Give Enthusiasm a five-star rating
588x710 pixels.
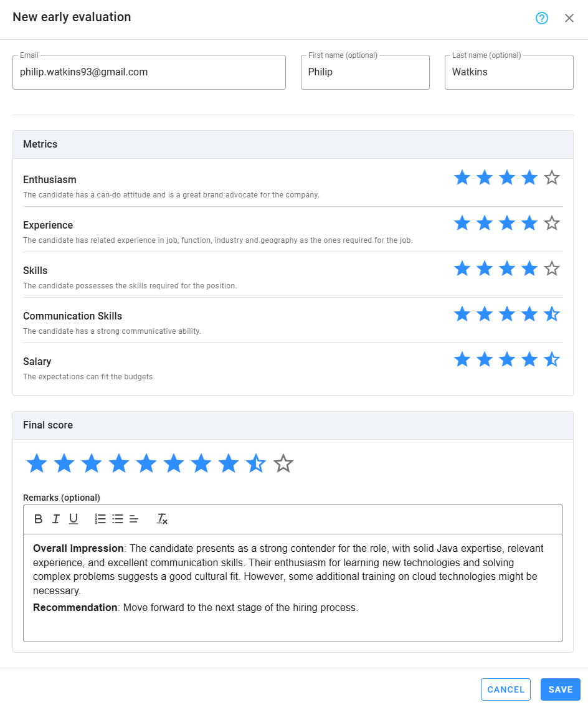(551, 177)
